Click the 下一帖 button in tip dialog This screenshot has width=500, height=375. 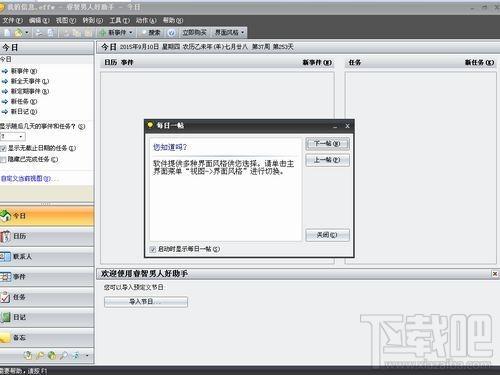[327, 144]
